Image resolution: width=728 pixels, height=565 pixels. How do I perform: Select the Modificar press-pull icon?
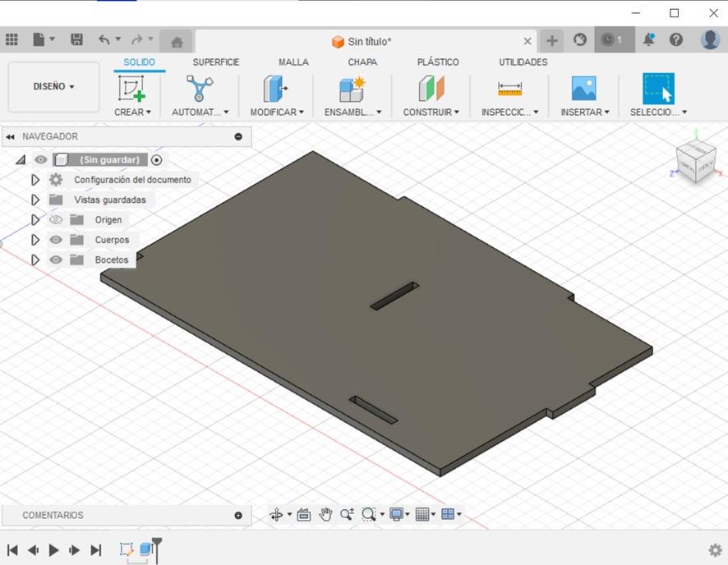pos(276,88)
